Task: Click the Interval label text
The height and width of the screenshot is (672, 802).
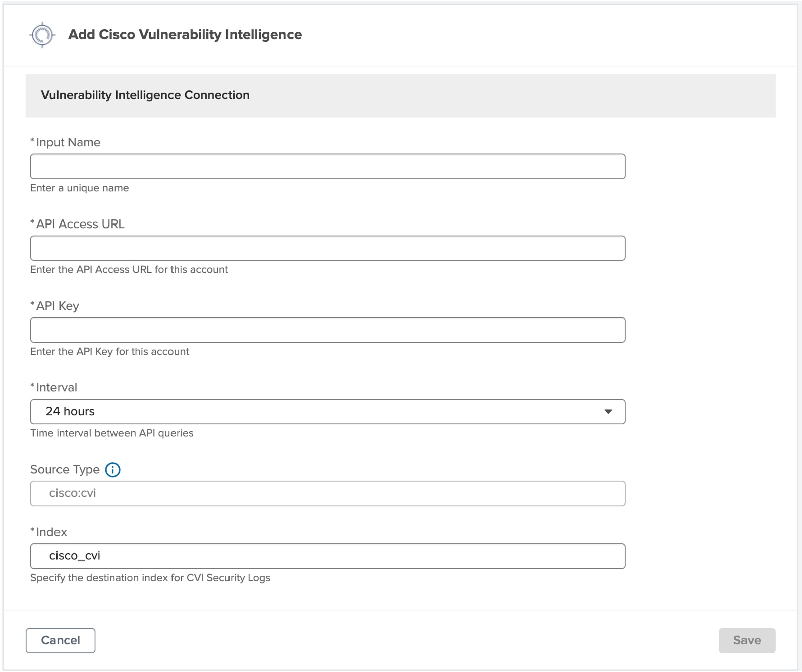Action: 56,387
